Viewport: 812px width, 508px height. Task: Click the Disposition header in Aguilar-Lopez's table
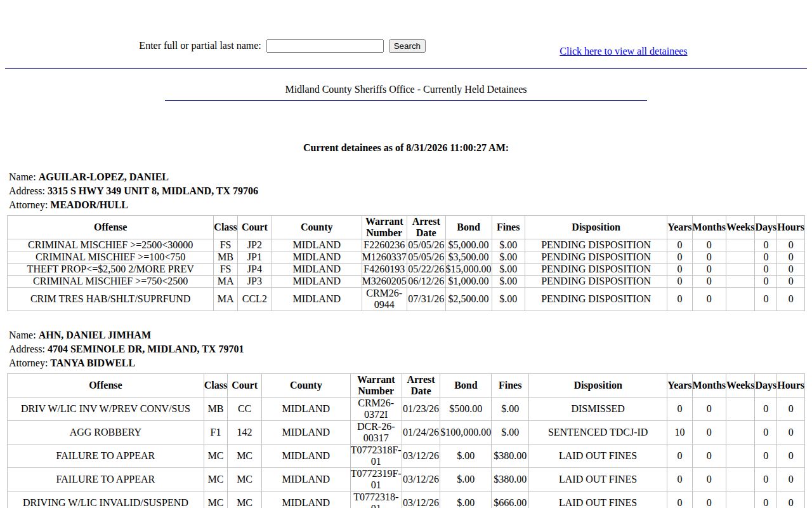coord(596,227)
